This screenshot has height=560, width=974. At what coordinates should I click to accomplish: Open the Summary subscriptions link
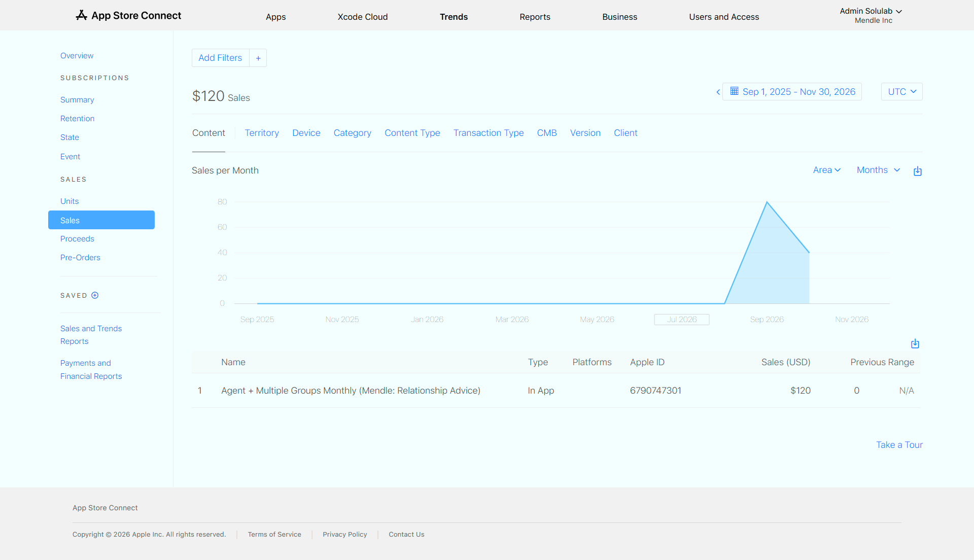point(77,100)
